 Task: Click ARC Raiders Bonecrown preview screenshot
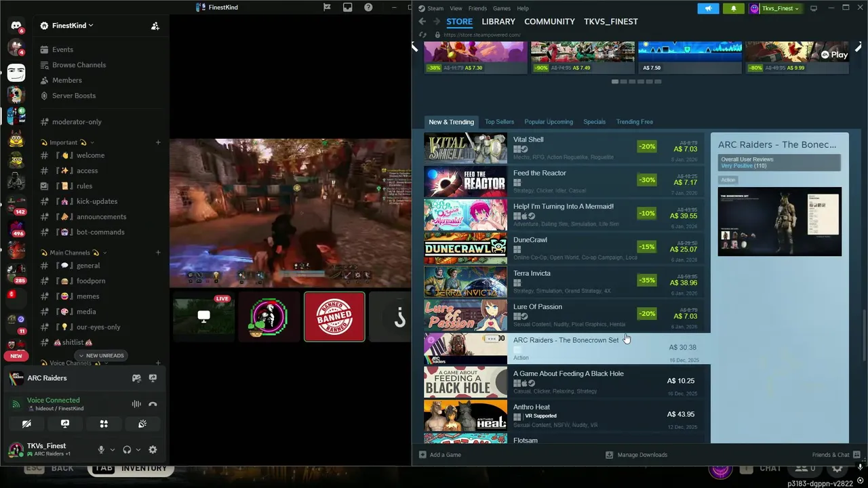(x=780, y=222)
